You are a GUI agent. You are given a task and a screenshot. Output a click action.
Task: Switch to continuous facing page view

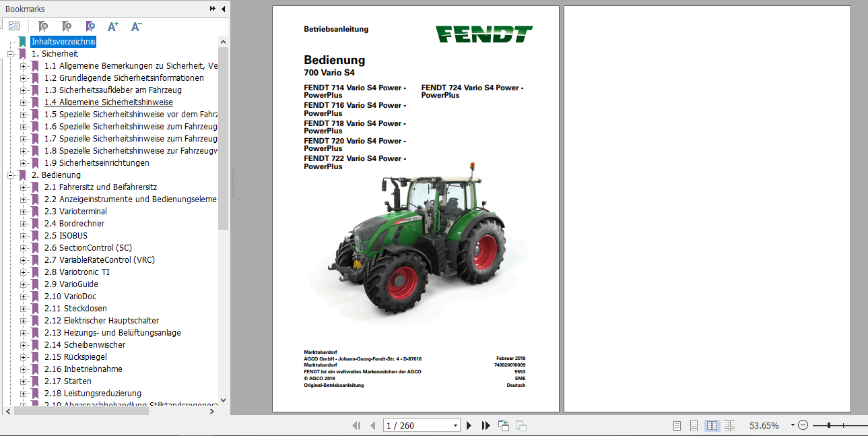[729, 425]
